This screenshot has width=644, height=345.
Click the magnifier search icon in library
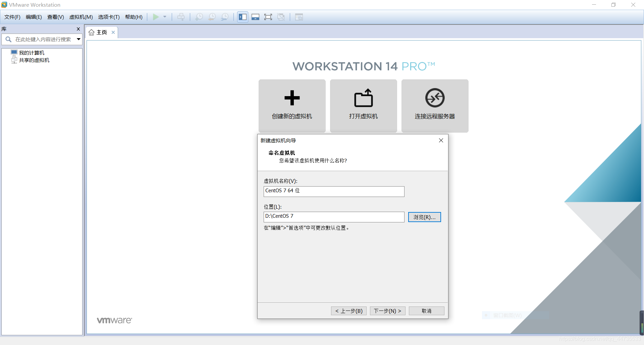point(8,40)
